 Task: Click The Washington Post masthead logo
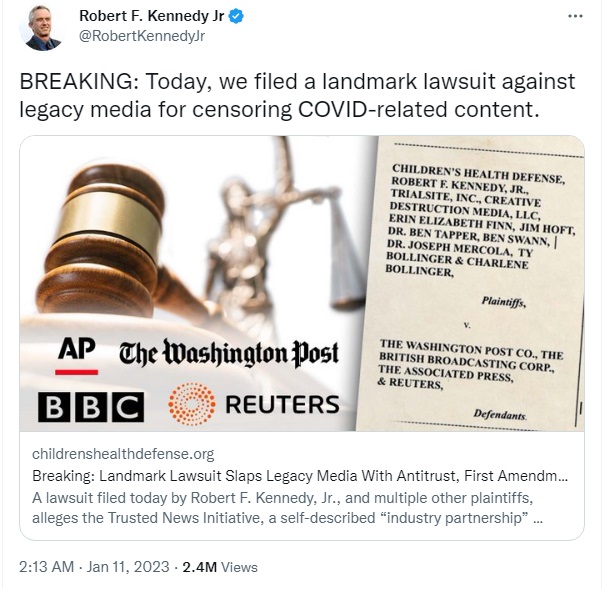(229, 353)
